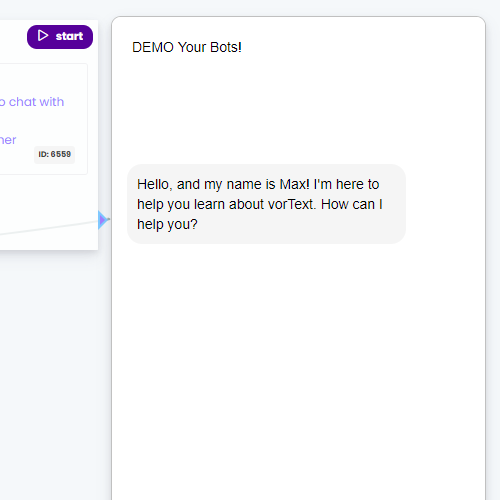Click the purple "her" text in node card
The image size is (500, 500).
click(x=8, y=140)
